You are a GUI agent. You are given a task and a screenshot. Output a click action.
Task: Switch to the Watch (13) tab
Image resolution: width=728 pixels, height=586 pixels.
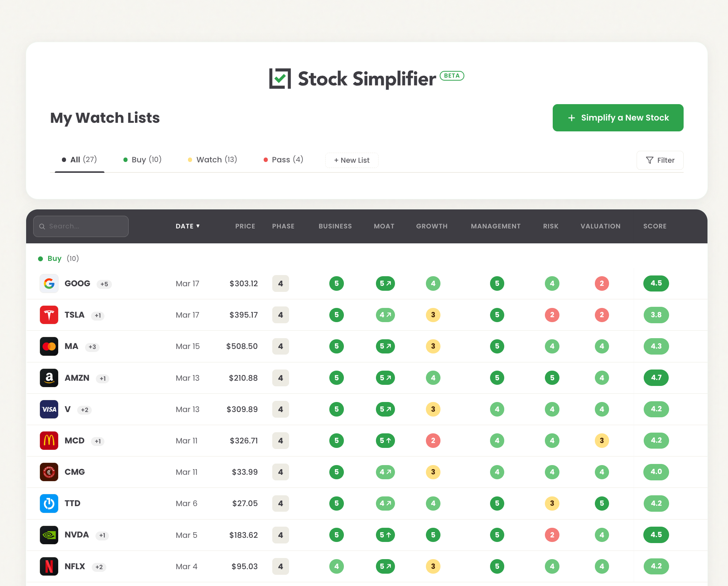213,159
